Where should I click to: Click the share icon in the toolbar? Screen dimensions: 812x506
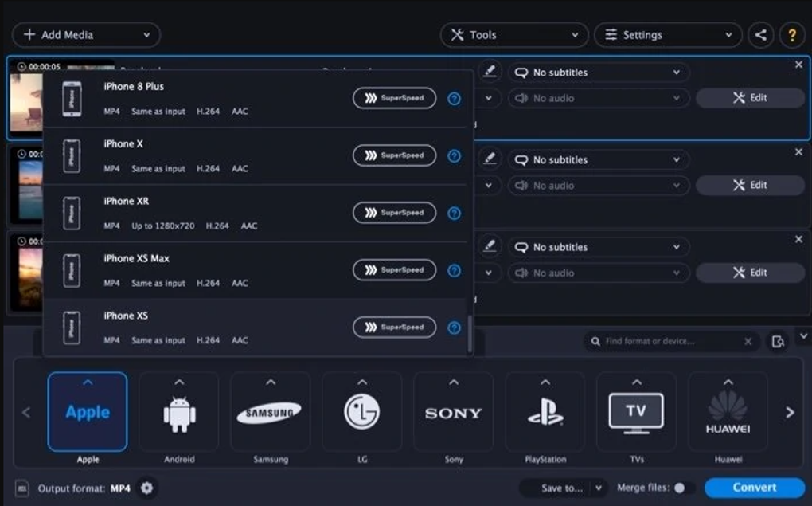(x=761, y=34)
